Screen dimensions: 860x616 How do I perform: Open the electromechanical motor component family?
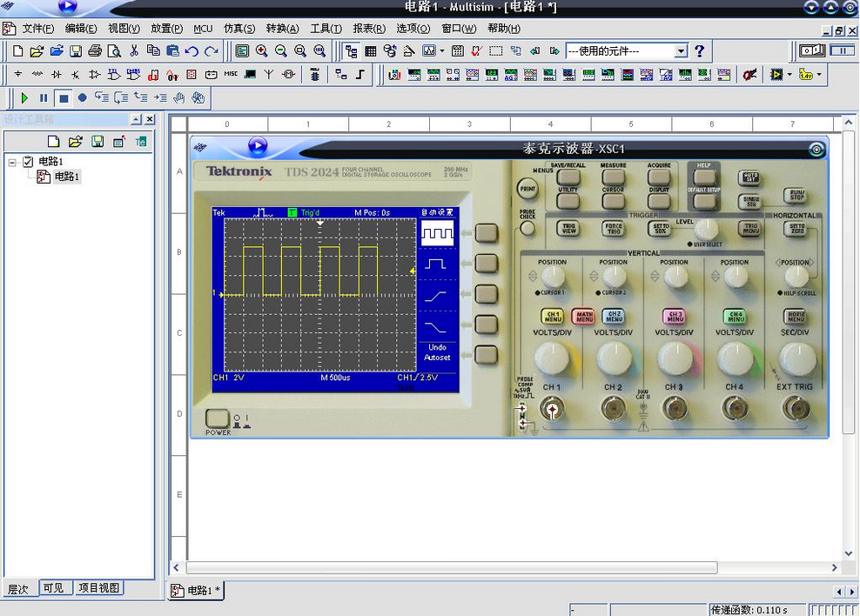click(288, 75)
